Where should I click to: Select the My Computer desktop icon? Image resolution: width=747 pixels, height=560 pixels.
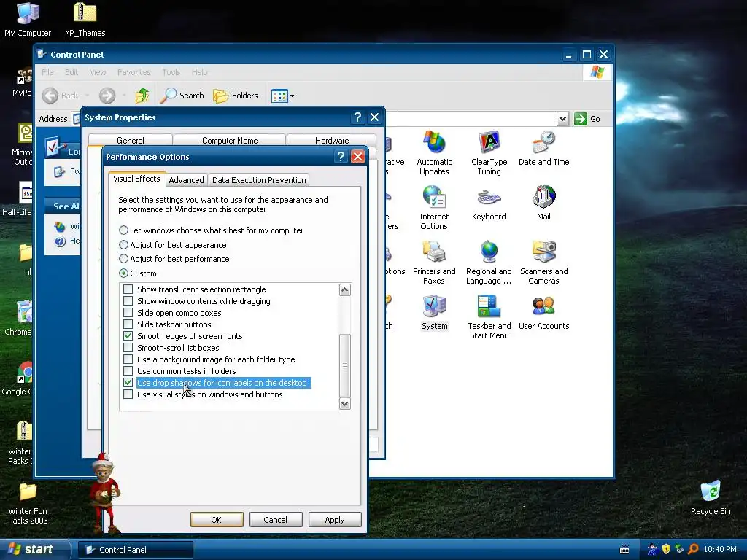click(28, 20)
